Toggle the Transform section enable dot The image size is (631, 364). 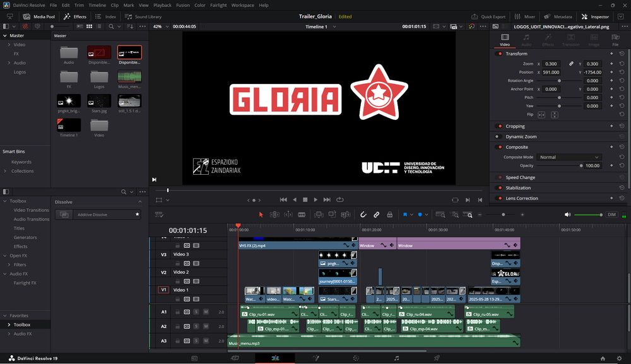click(x=500, y=54)
